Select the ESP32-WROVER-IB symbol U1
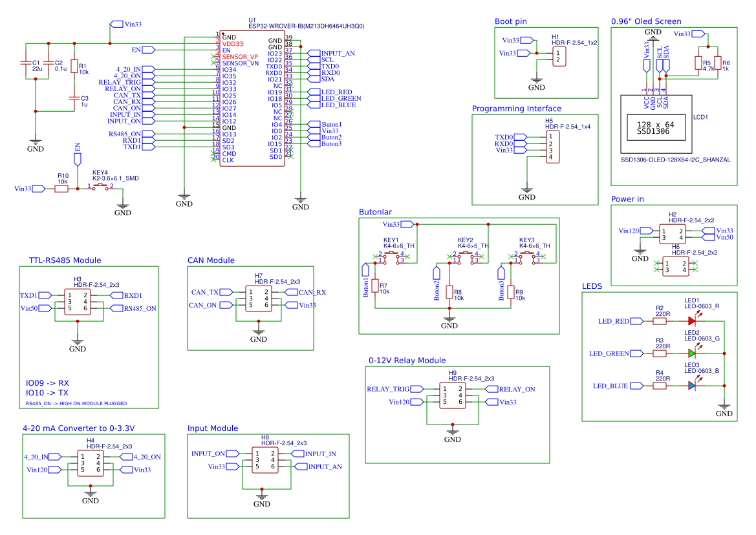This screenshot has width=756, height=535. [x=252, y=97]
